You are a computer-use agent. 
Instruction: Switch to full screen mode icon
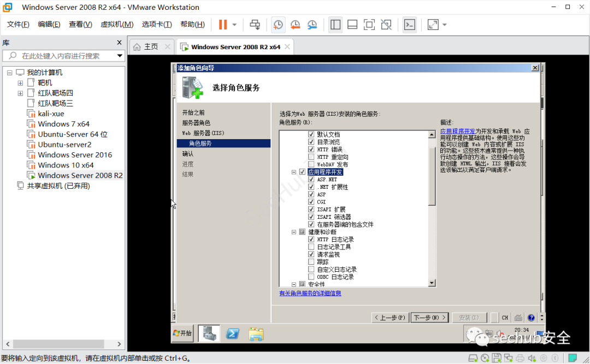[369, 25]
